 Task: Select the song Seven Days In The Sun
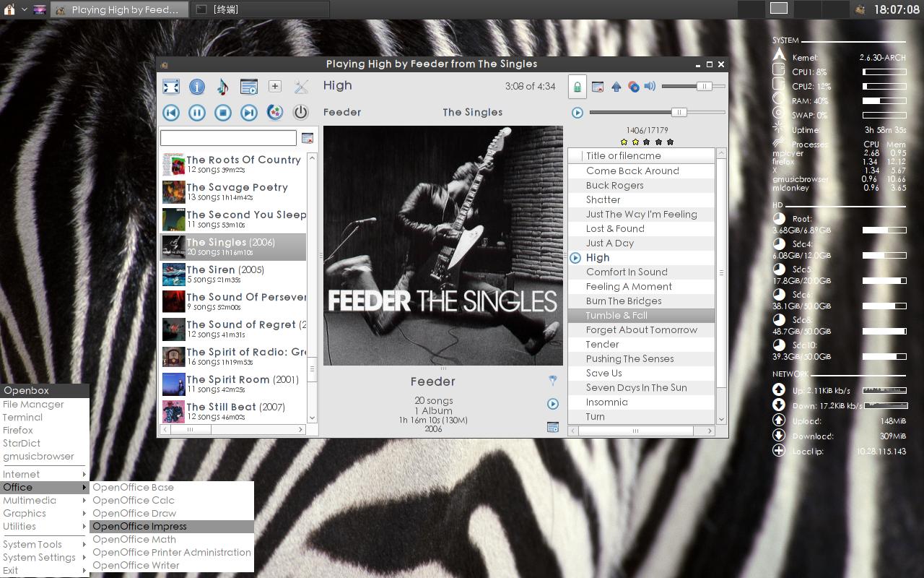point(641,387)
